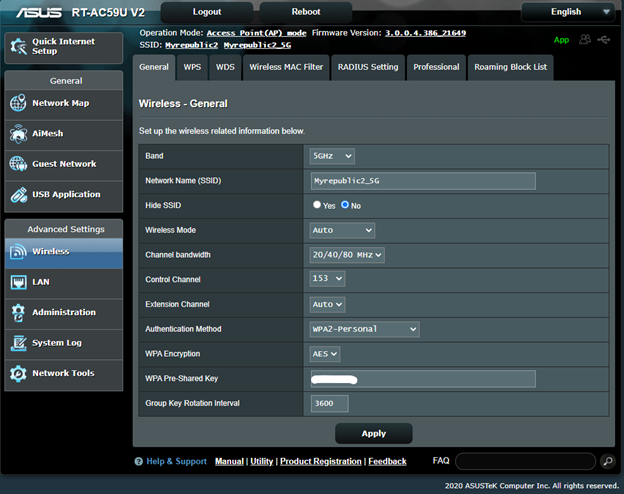Select Yes for Hide SSID

click(317, 205)
